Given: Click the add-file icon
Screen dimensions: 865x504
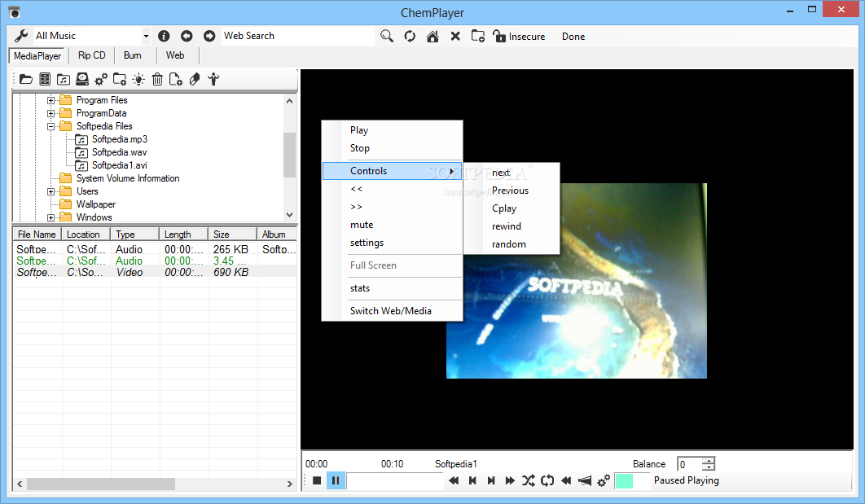Looking at the screenshot, I should pos(176,80).
